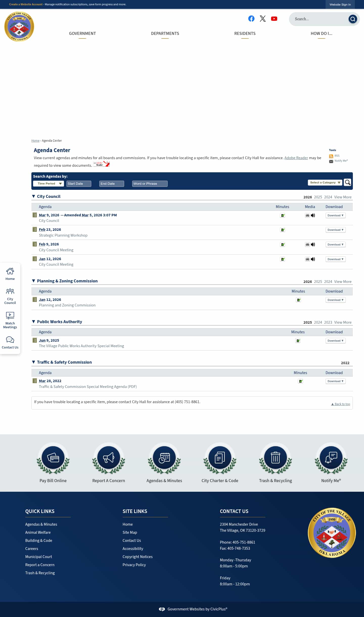Play audio icon for Jan 12, 2026 Council
Viewport: 364px width, 617px height.
(313, 259)
